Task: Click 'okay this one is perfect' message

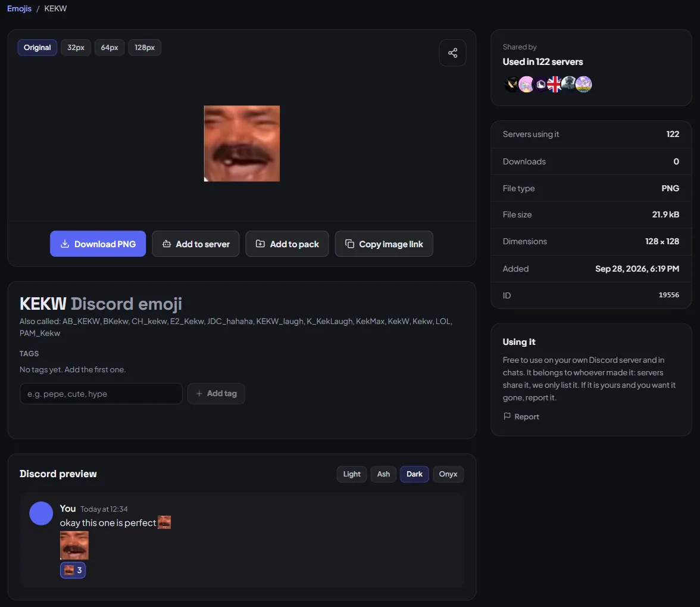Action: click(108, 522)
